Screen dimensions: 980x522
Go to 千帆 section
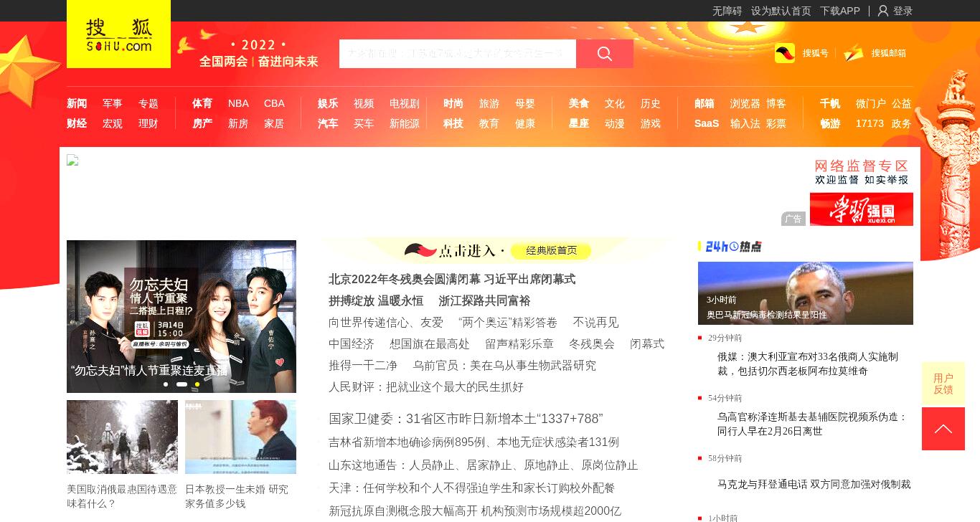pos(830,103)
